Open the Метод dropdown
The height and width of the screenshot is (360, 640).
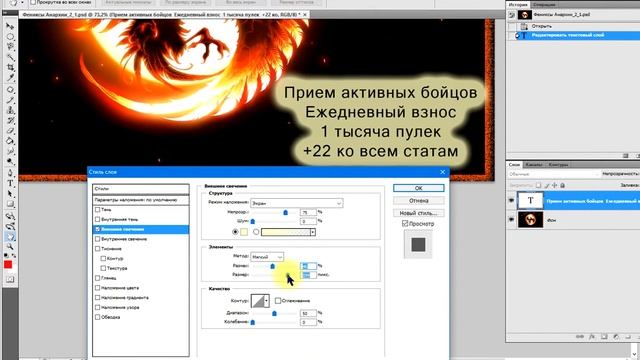[x=267, y=257]
